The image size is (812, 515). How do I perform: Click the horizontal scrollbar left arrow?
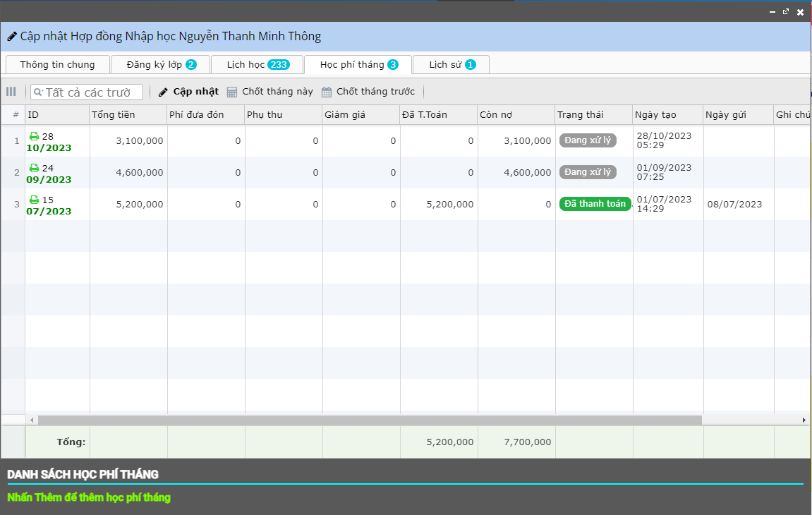coord(32,420)
